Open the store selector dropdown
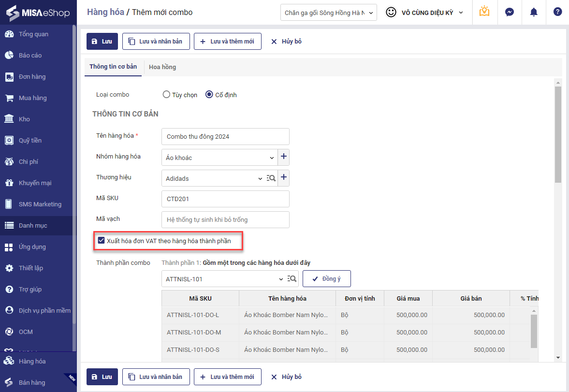Screen dimensions: 569x392 click(328, 13)
